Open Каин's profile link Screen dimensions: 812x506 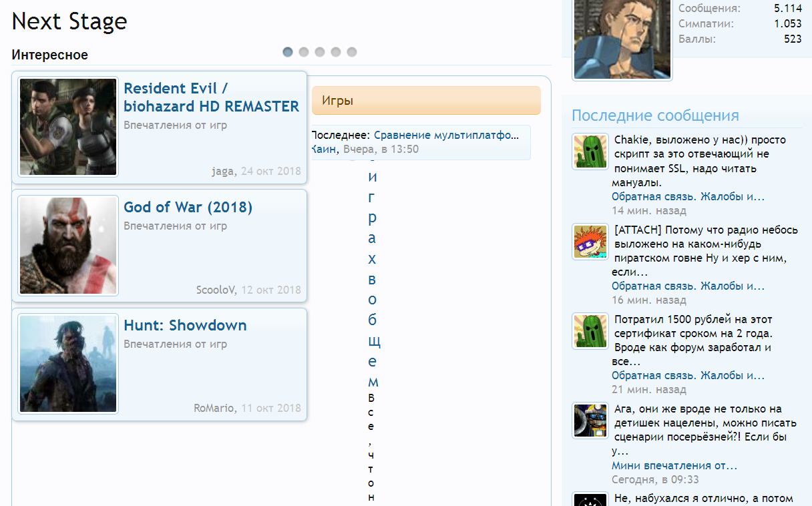coord(325,150)
